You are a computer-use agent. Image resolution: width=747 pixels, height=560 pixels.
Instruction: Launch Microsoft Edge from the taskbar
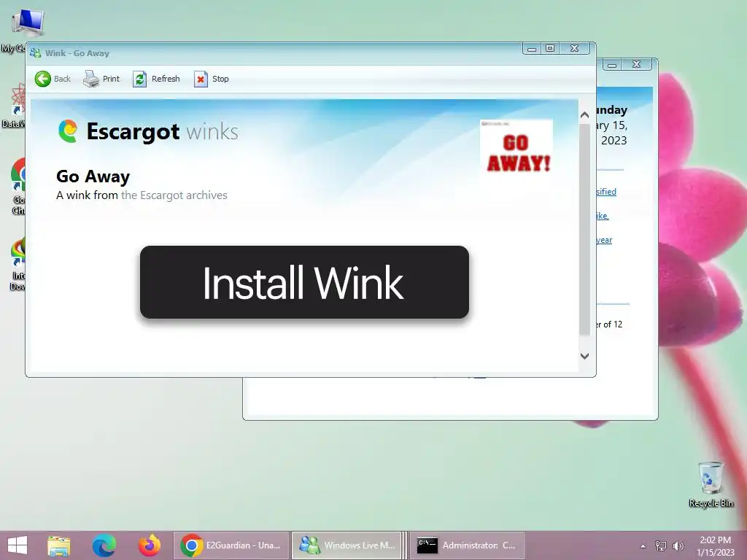pyautogui.click(x=104, y=545)
